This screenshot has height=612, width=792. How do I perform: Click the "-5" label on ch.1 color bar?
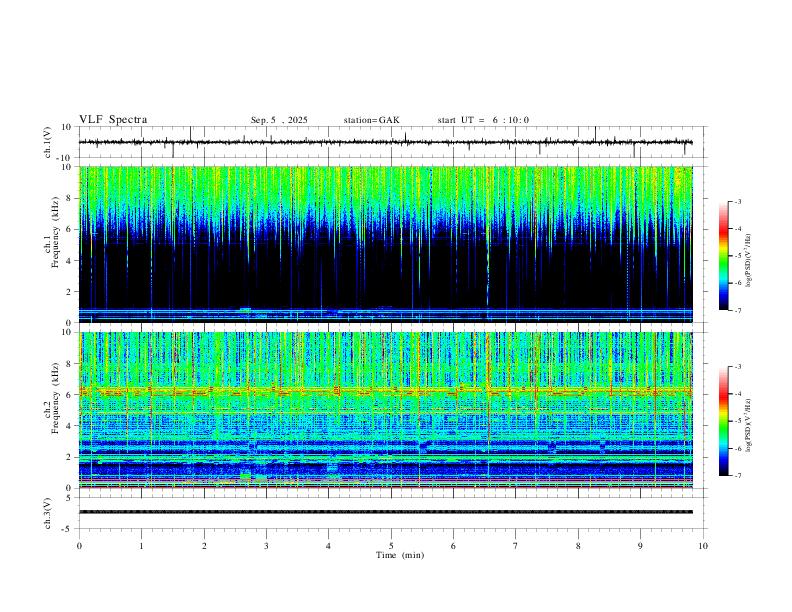[738, 256]
